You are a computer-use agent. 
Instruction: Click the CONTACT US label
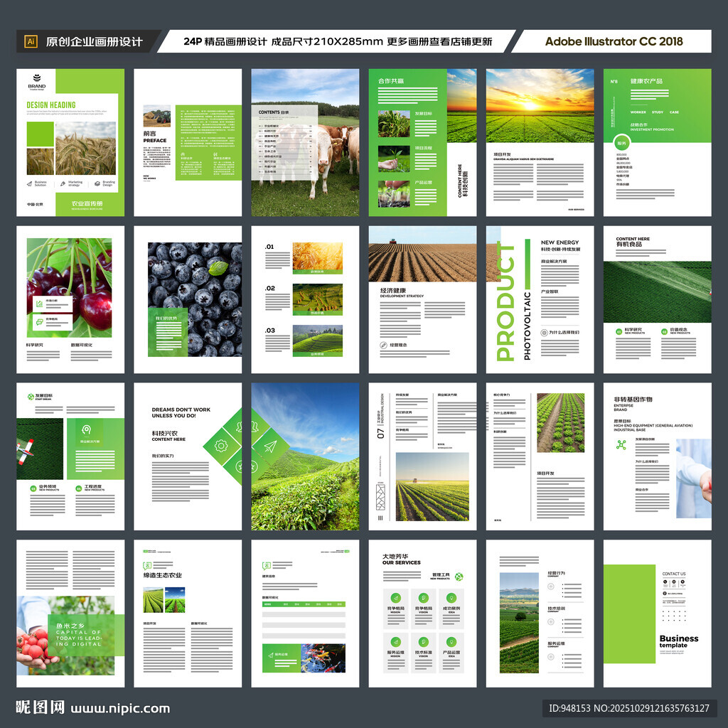coord(674,574)
